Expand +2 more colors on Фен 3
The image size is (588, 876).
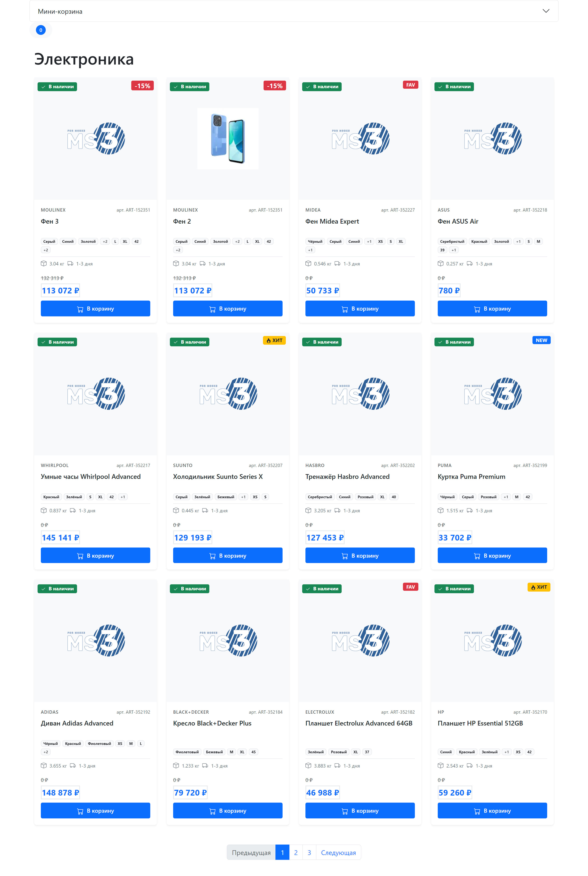tap(105, 242)
